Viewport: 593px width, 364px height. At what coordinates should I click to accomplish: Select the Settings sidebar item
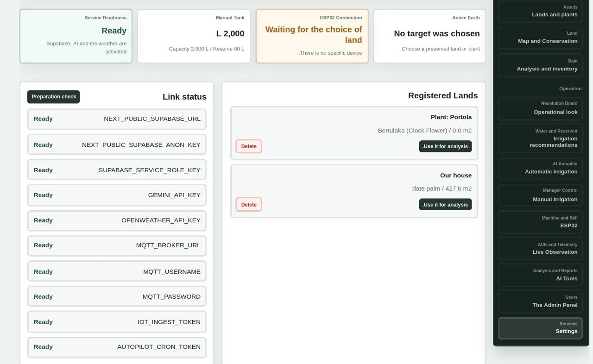point(540,328)
